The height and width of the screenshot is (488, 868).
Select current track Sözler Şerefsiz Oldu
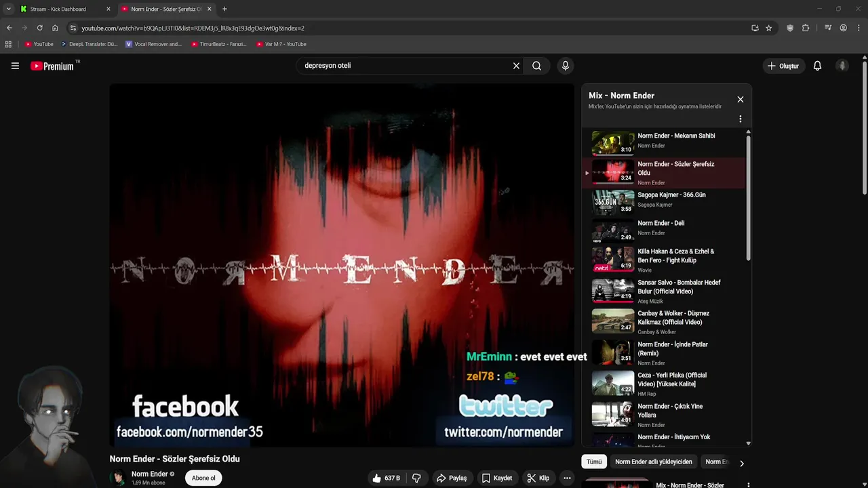[665, 173]
